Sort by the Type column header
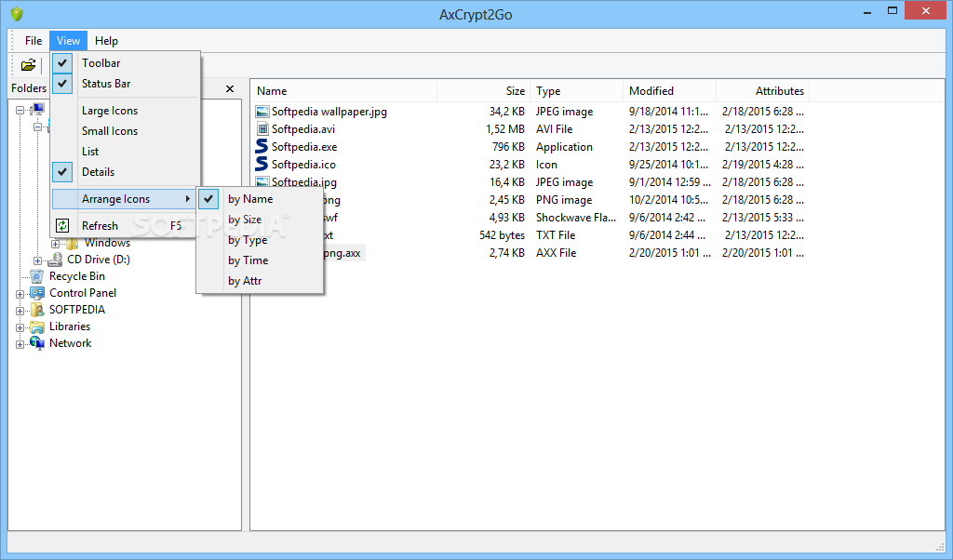Screen dimensions: 953x560 [577, 91]
